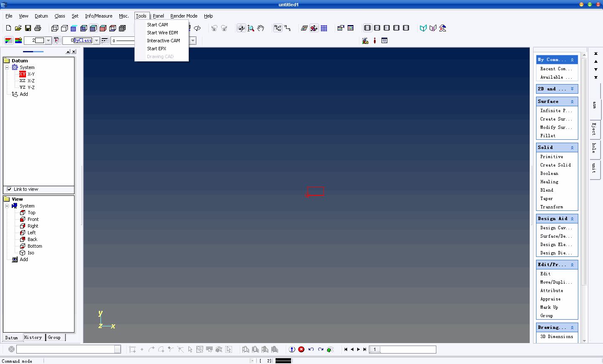Open the File menu
This screenshot has height=364, width=603.
9,16
